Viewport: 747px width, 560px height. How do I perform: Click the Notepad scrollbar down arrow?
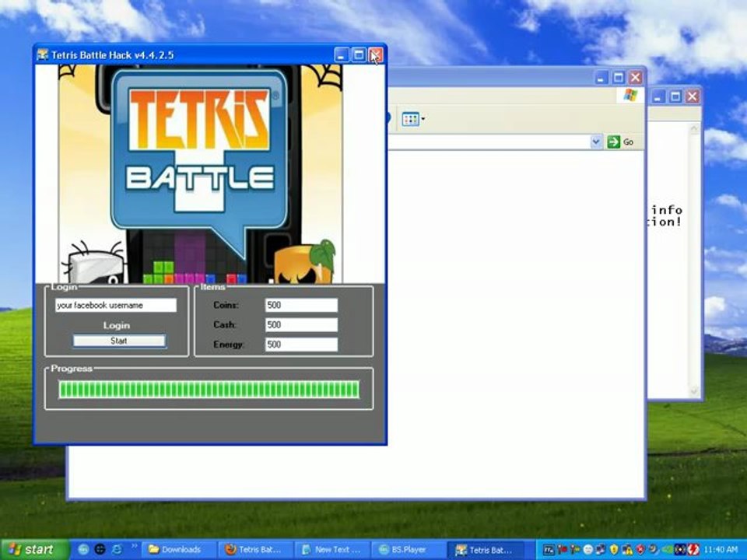click(x=693, y=391)
